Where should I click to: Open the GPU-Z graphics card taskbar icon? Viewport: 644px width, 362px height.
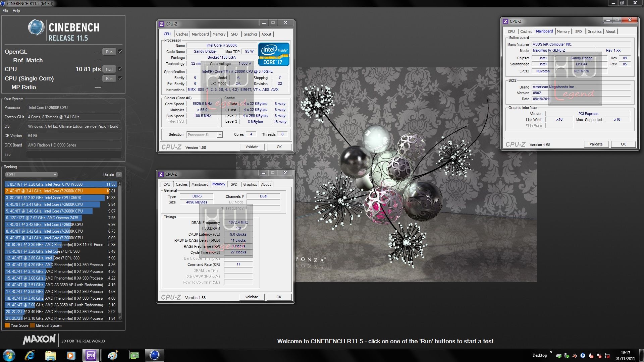pyautogui.click(x=134, y=355)
